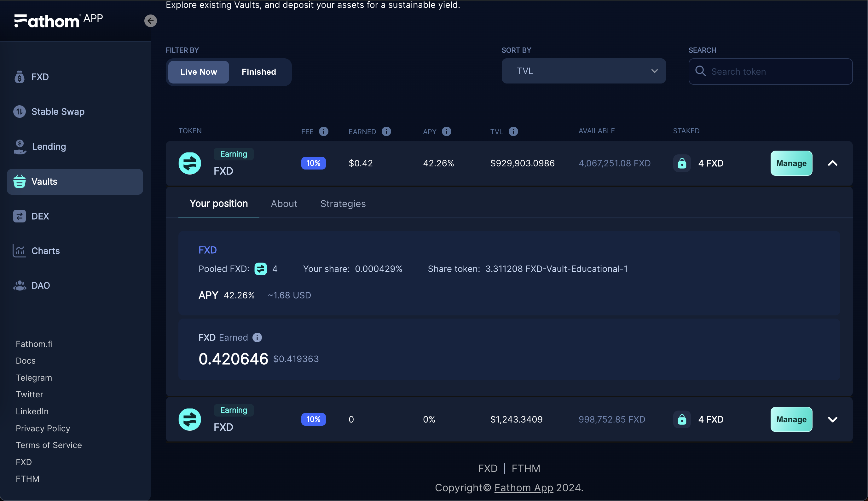Open the FXD sidebar menu item
The image size is (868, 501).
pos(75,77)
